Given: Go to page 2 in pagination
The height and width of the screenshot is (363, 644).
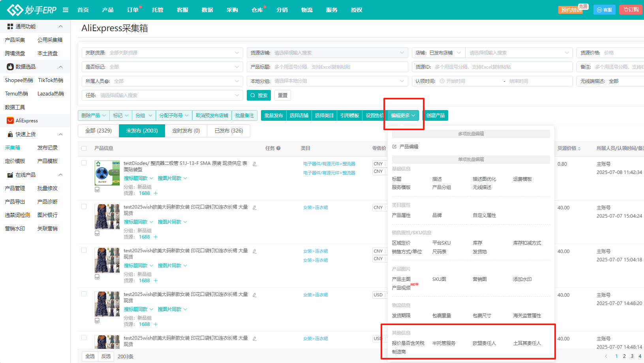Looking at the screenshot, I should tap(624, 356).
